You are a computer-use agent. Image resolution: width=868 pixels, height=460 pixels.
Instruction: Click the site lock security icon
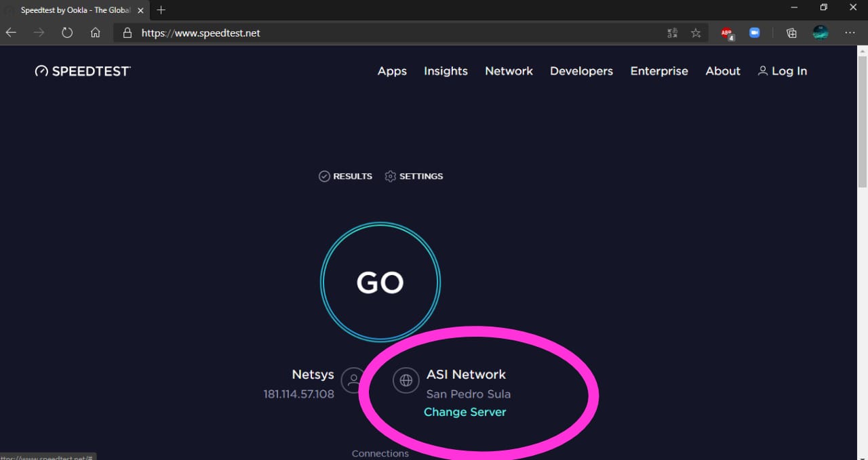[x=127, y=33]
